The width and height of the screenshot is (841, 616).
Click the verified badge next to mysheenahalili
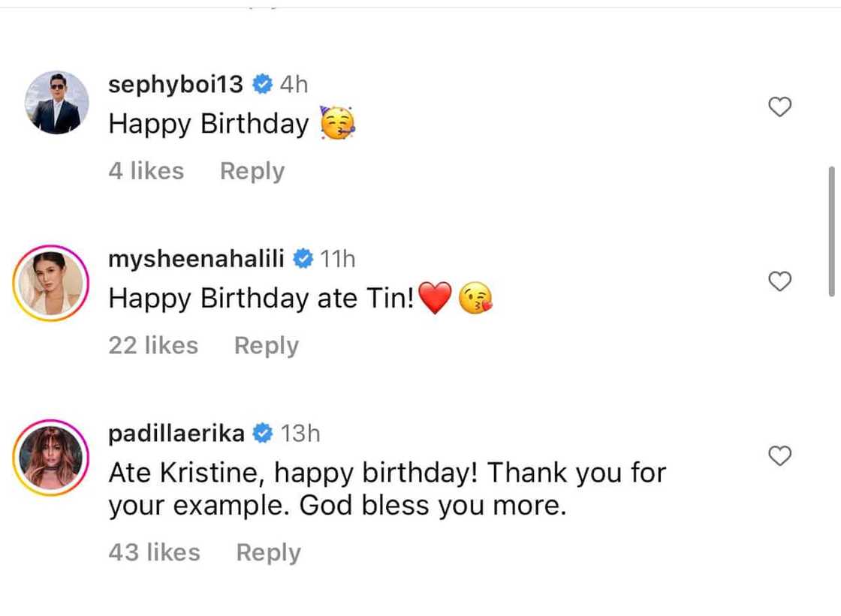pos(303,260)
